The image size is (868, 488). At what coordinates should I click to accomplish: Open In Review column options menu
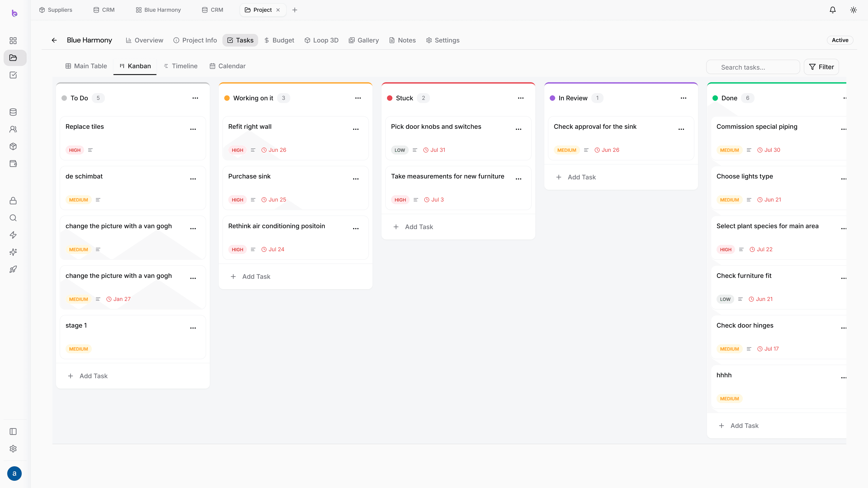pos(684,98)
